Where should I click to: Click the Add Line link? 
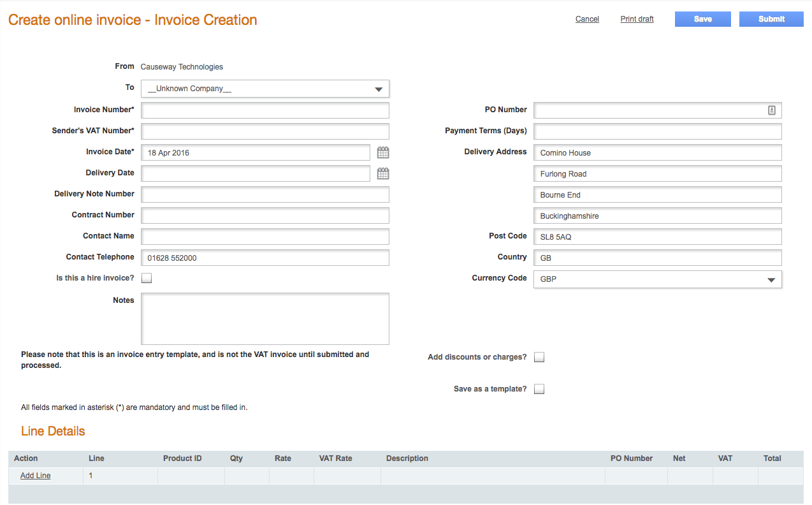click(x=36, y=476)
